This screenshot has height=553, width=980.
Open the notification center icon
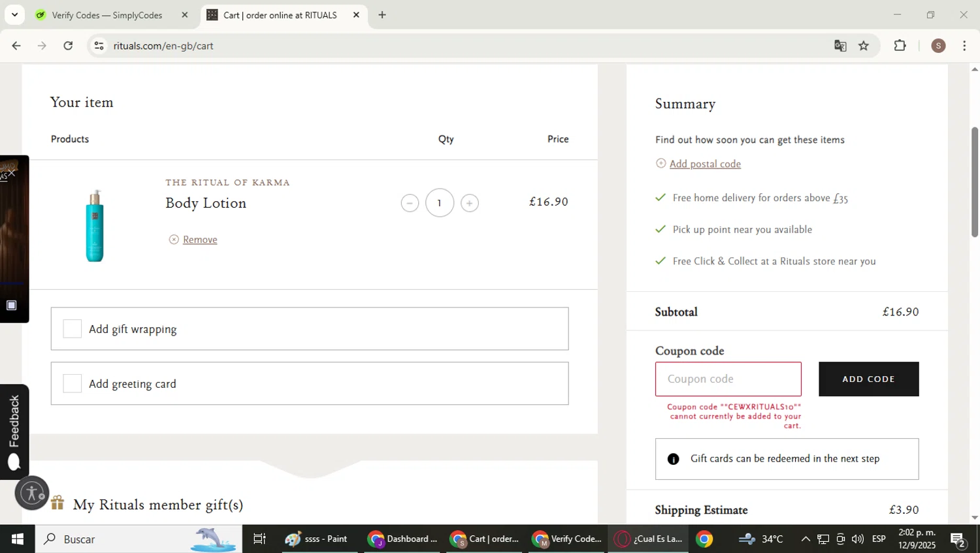click(958, 540)
